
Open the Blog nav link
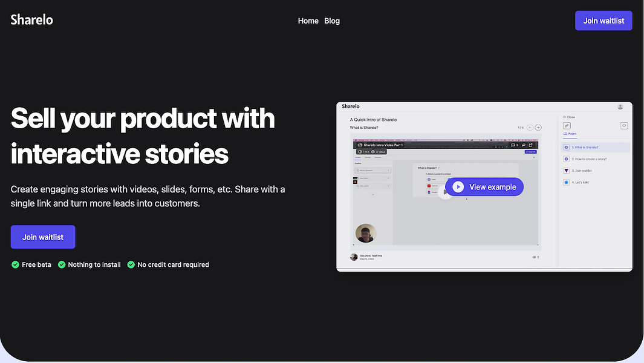point(332,21)
